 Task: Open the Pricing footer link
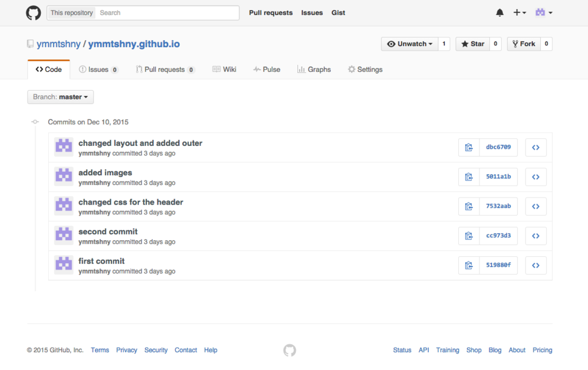(543, 350)
